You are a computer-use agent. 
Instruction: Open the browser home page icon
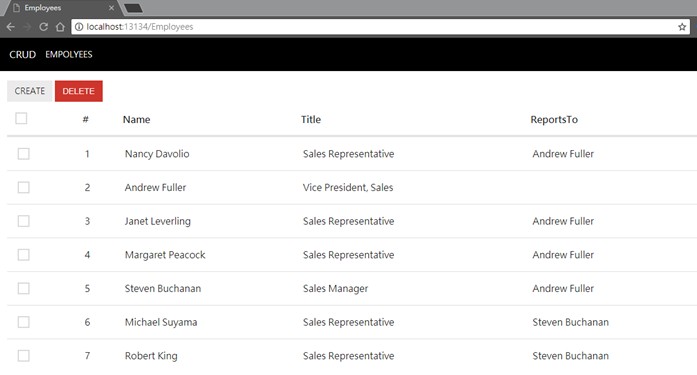coord(60,27)
